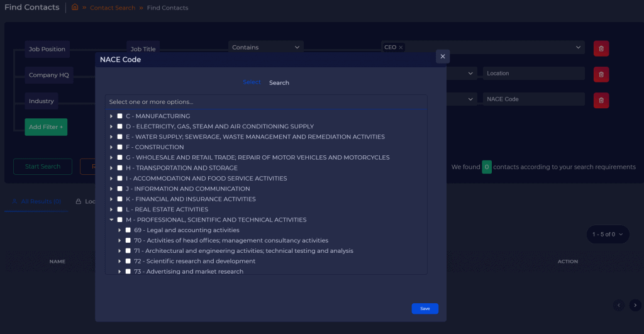Delete the Job Position filter row
The image size is (644, 334).
click(x=601, y=48)
